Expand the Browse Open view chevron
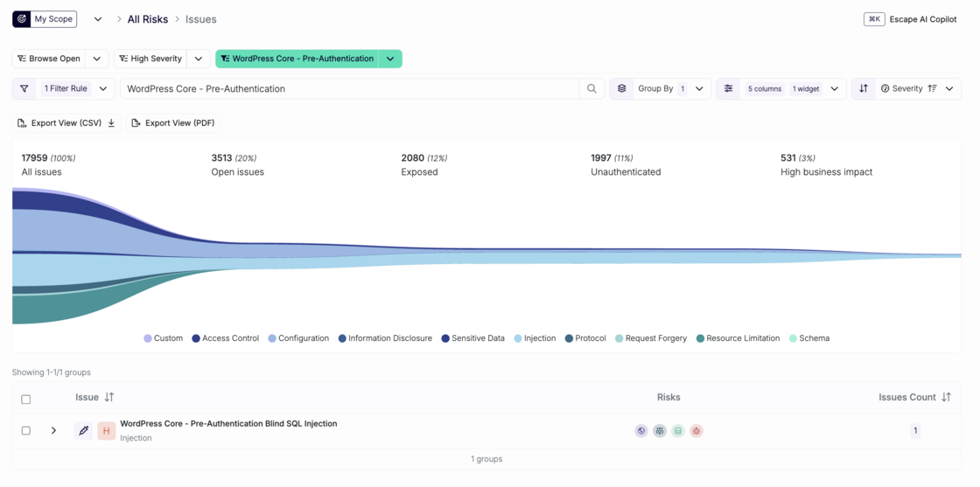This screenshot has height=487, width=980. point(97,59)
